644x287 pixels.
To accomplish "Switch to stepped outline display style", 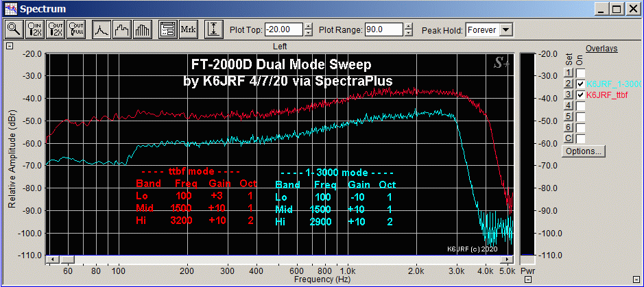I will tap(121, 29).
